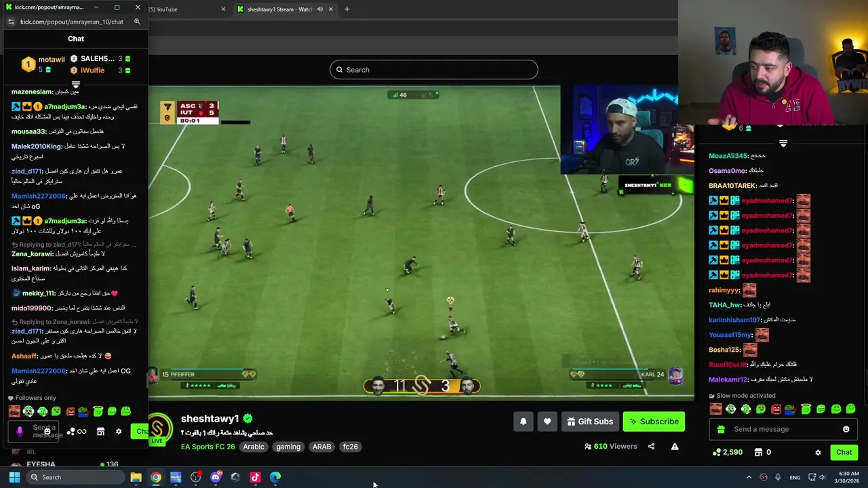The height and width of the screenshot is (488, 868).
Task: Open the popout chat settings gear icon
Action: 119,432
